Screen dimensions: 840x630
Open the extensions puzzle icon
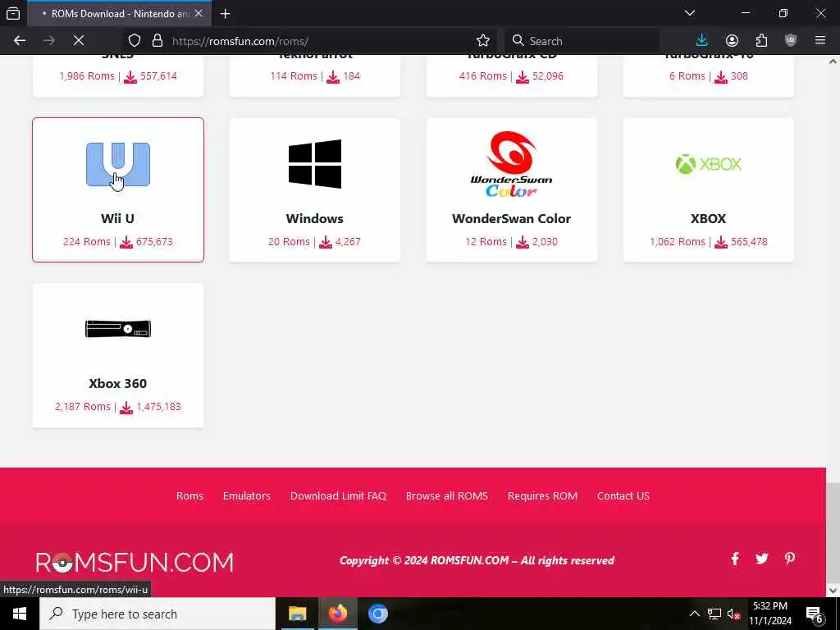761,41
